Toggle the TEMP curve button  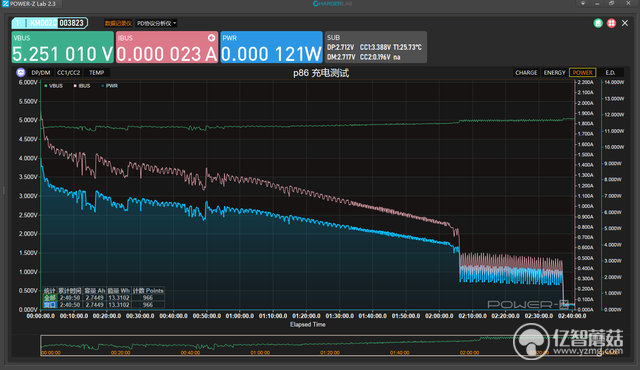point(97,73)
